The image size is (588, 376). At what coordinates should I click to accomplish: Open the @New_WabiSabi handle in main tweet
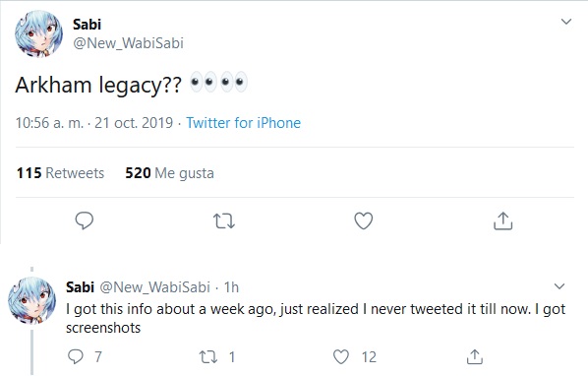[x=128, y=43]
